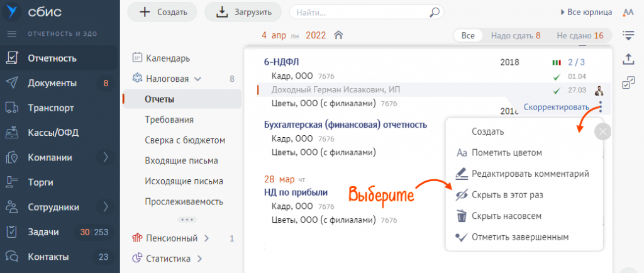Click the Календарь calendar icon
Image resolution: width=644 pixels, height=273 pixels.
pyautogui.click(x=137, y=58)
